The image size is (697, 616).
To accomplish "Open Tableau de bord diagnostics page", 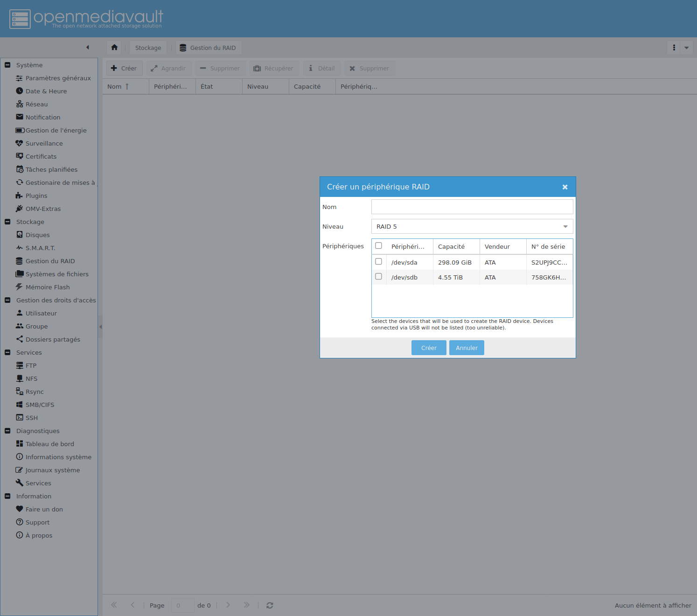I will click(49, 444).
